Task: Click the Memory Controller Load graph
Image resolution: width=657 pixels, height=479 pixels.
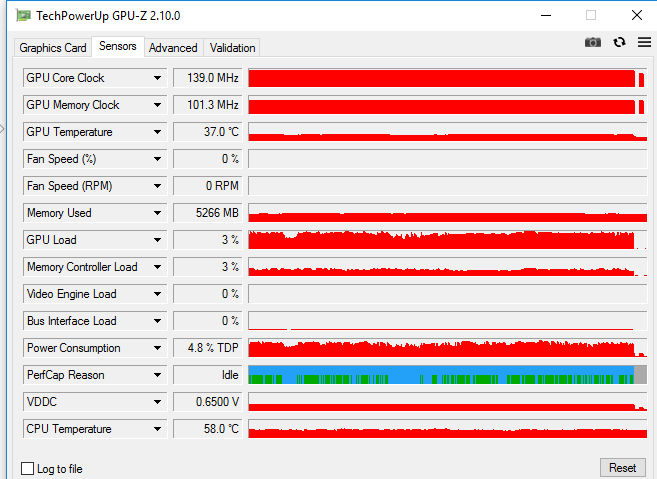Action: pos(447,267)
